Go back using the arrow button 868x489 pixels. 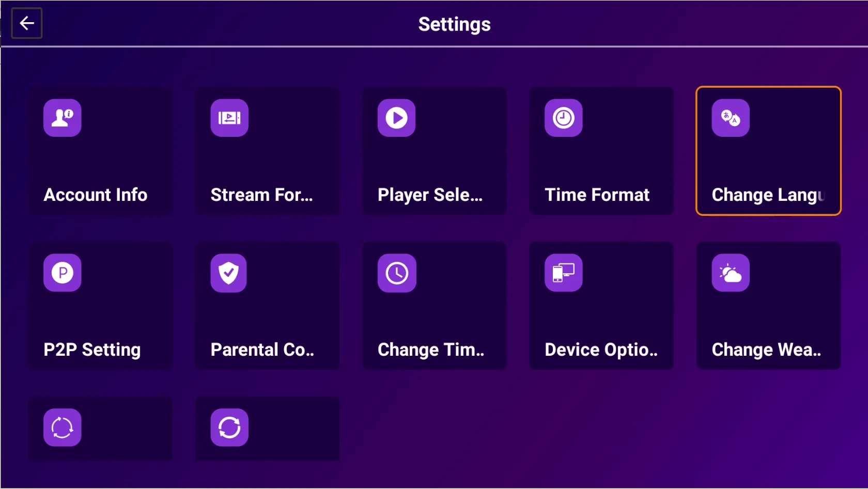(27, 23)
